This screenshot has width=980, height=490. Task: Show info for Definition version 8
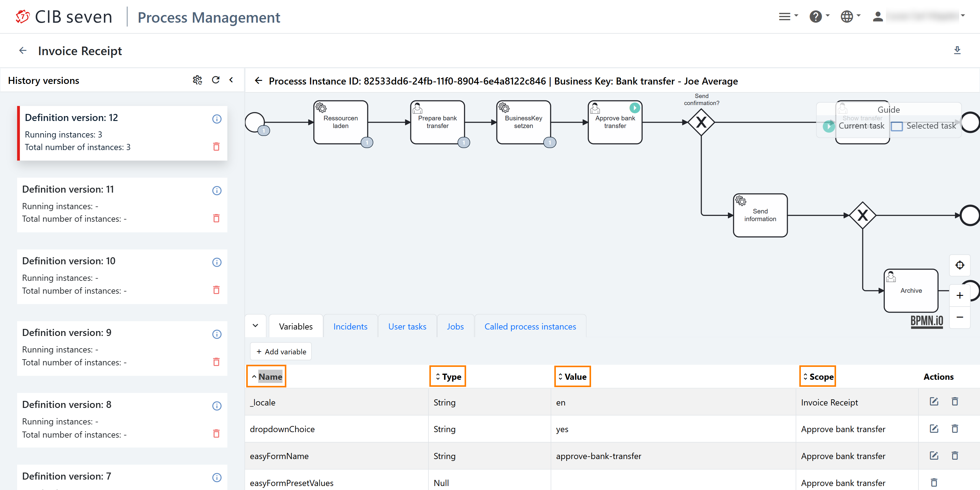pyautogui.click(x=217, y=406)
